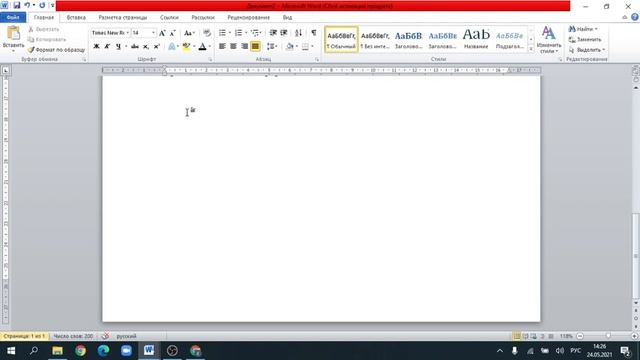
Task: Open the font name combo box
Action: tap(110, 33)
